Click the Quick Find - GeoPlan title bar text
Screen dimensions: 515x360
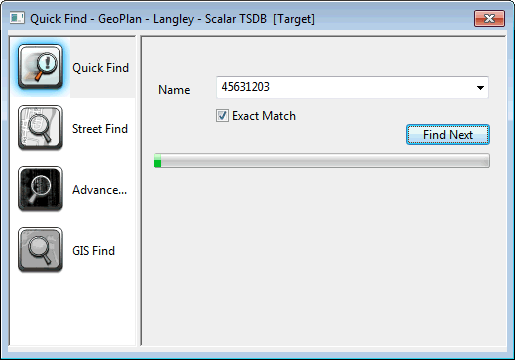(x=172, y=19)
